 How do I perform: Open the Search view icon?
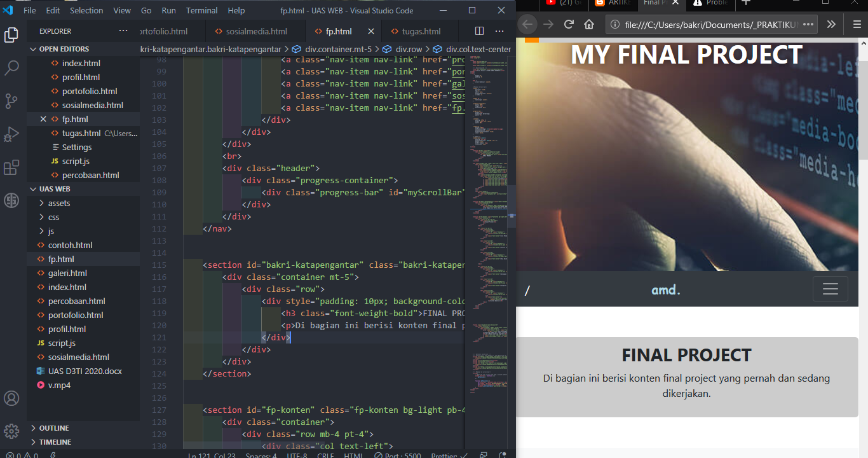coord(11,68)
